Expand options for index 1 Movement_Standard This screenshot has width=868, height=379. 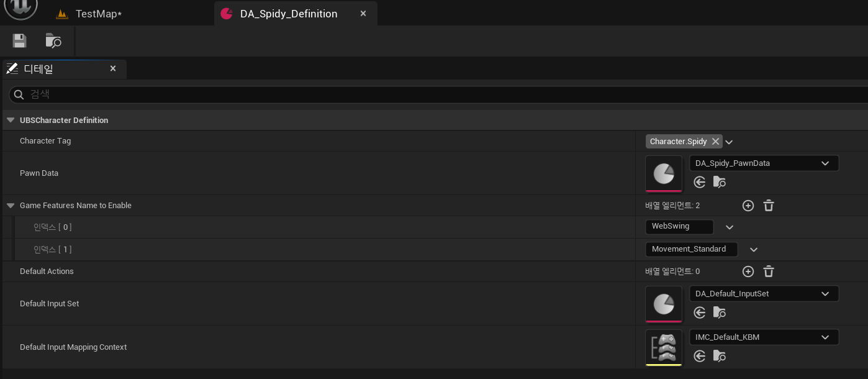(754, 250)
